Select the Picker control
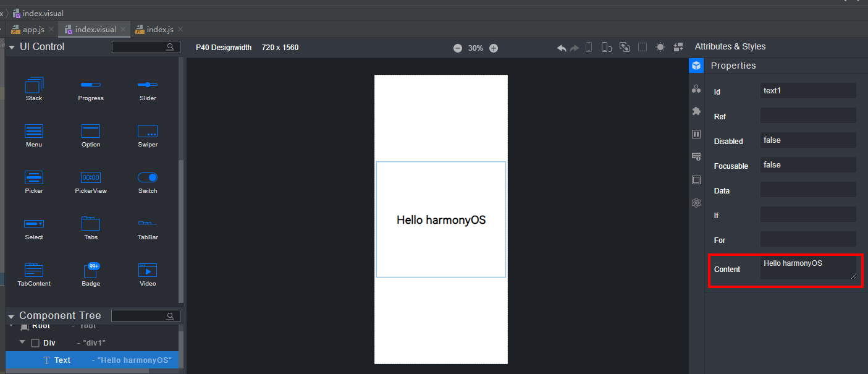Viewport: 868px width, 374px height. tap(34, 182)
